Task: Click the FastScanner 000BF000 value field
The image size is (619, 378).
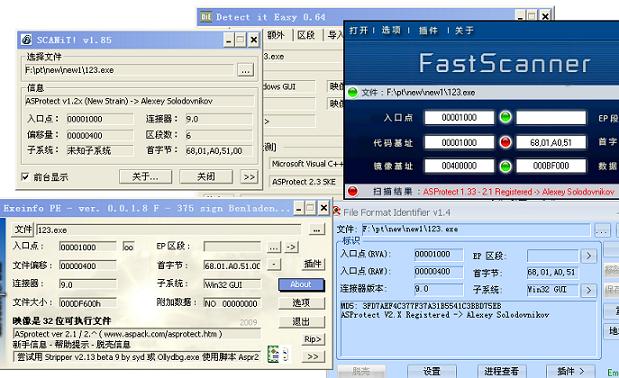Action: click(x=551, y=166)
